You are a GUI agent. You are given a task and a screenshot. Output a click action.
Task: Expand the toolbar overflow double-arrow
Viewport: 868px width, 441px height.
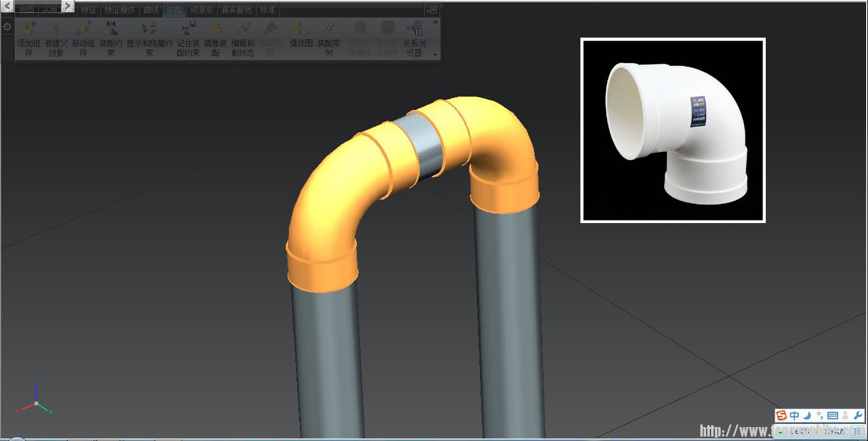435,22
